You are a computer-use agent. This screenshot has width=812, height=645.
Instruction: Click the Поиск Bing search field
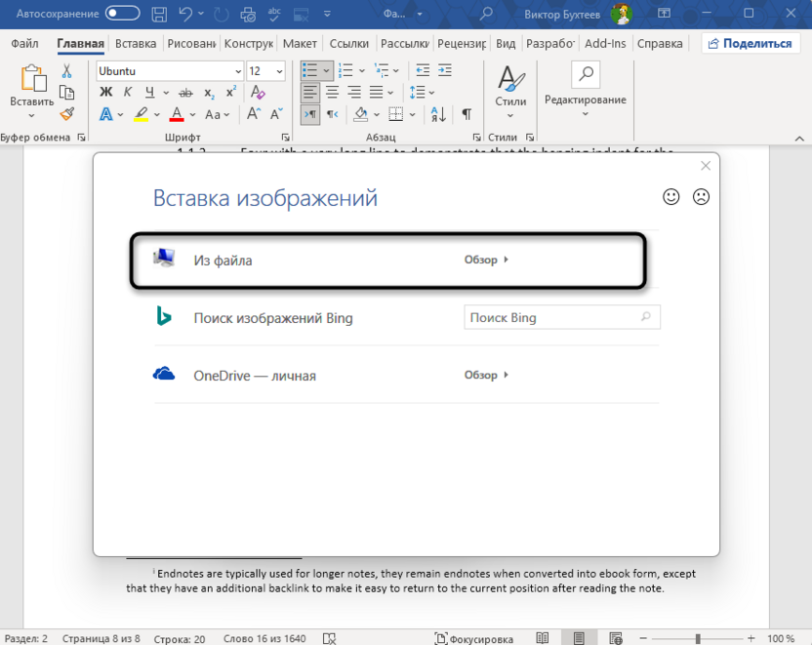(x=562, y=317)
